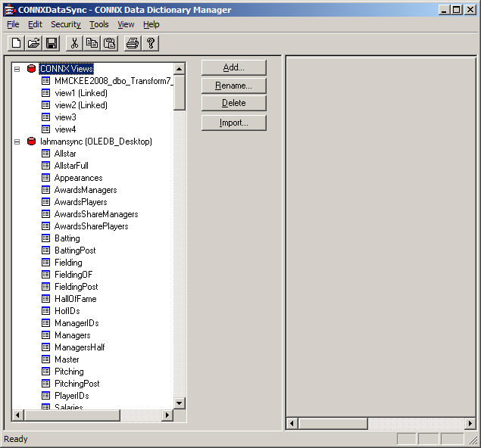Select view2 (Linked) in the tree
Image resolution: width=481 pixels, height=448 pixels.
click(x=81, y=105)
